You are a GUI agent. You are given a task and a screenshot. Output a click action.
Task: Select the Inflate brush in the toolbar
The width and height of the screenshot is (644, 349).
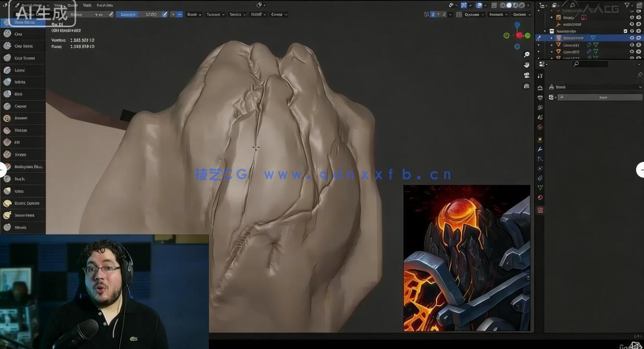point(20,82)
